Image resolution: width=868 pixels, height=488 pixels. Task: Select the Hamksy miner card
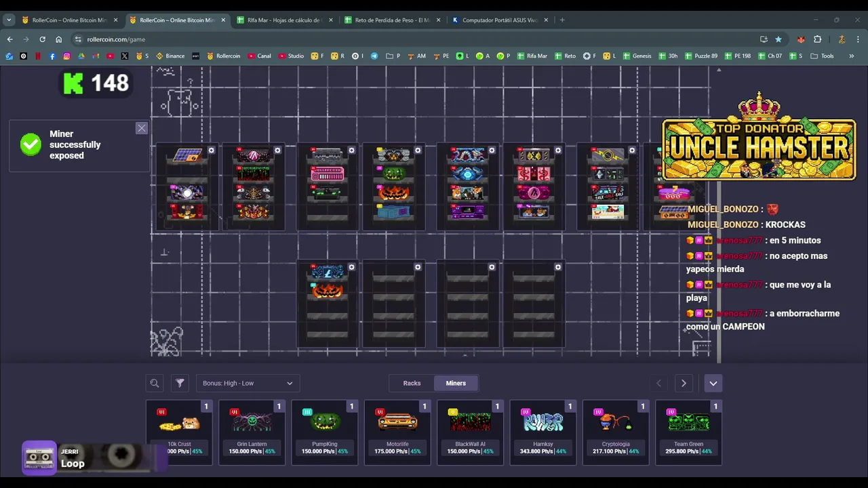pyautogui.click(x=543, y=432)
